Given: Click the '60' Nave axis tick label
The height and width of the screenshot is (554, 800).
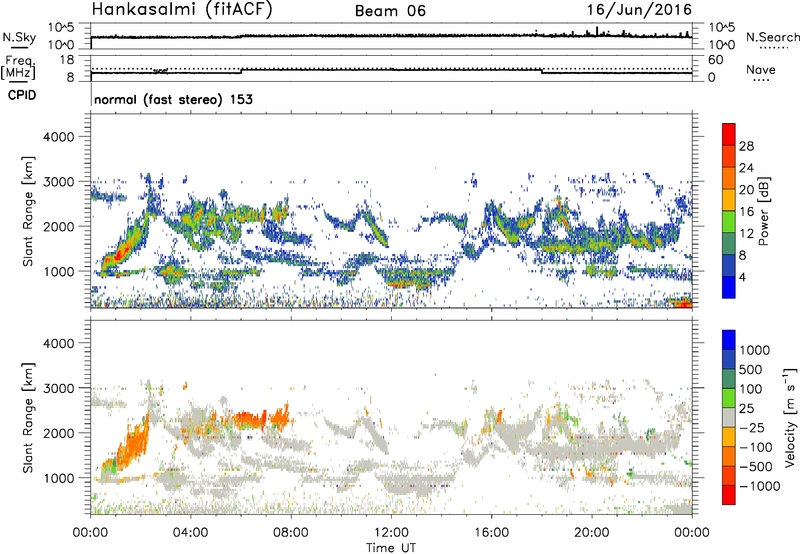Looking at the screenshot, I should point(715,60).
